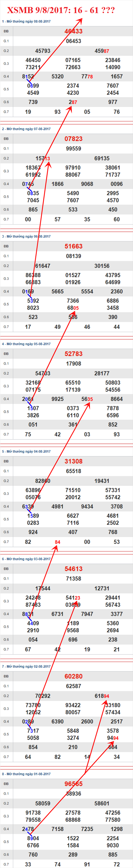Click G.1 result 65518
Viewport: 133px width, 868px height.
73,471
